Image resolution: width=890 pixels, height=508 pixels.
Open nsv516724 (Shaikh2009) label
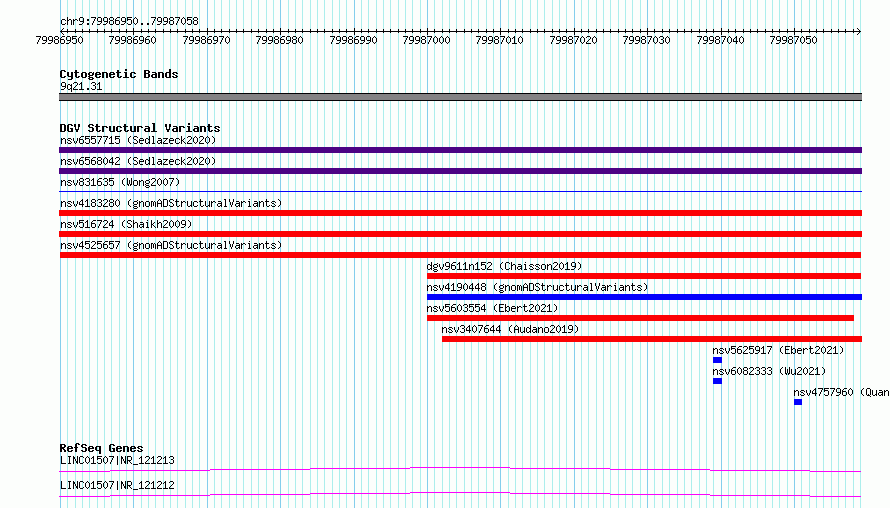[126, 224]
